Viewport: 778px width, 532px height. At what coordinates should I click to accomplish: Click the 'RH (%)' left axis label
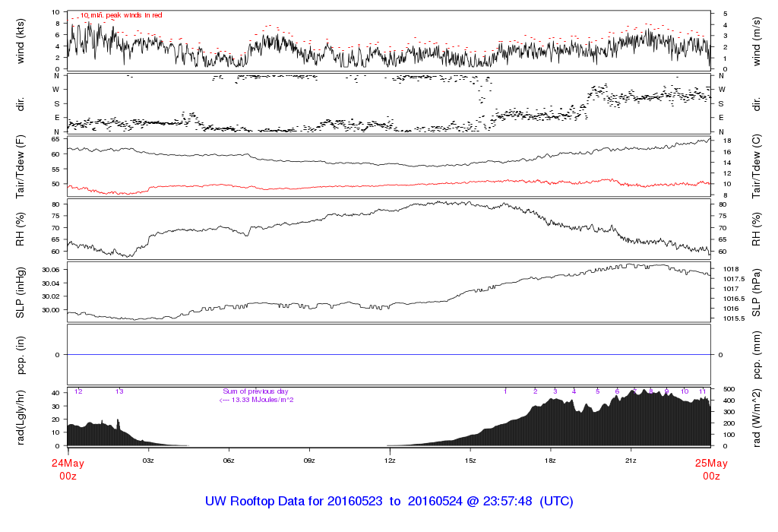point(21,230)
